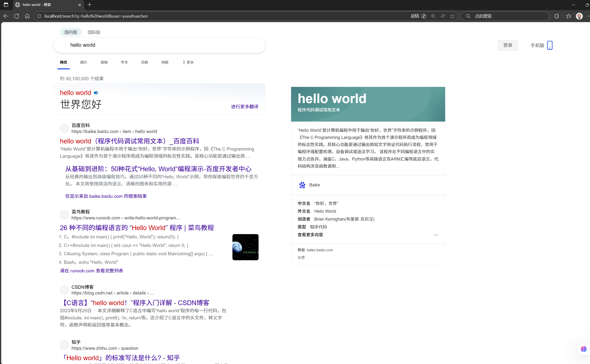Click the https://blog.csdn.net breadcrumb URL
Image resolution: width=590 pixels, height=364 pixels.
click(112, 293)
